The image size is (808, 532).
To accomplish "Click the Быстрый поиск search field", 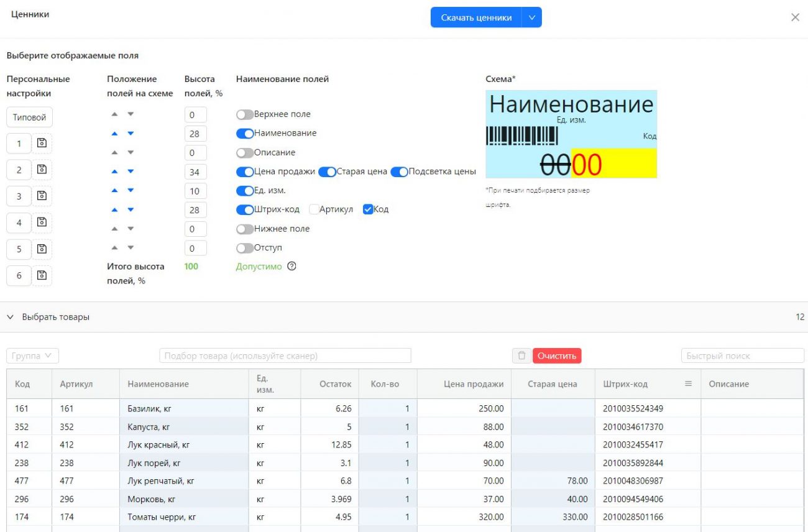I will (x=742, y=356).
